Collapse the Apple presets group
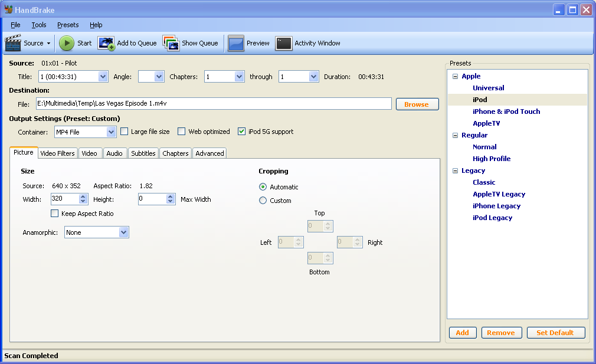 (x=456, y=76)
